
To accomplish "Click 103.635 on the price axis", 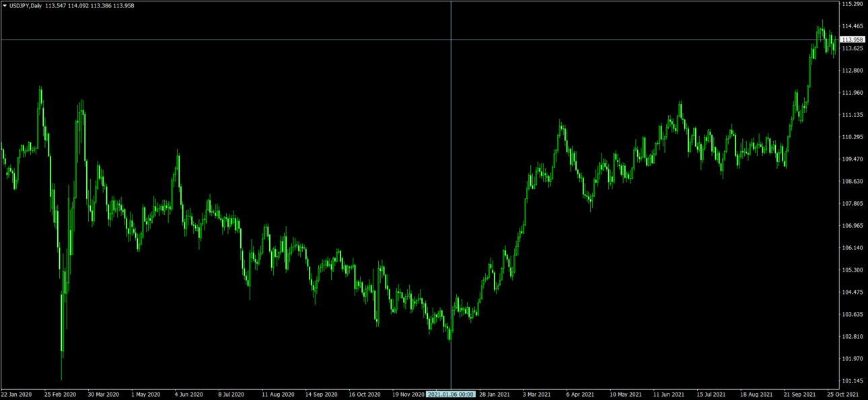I will point(852,315).
